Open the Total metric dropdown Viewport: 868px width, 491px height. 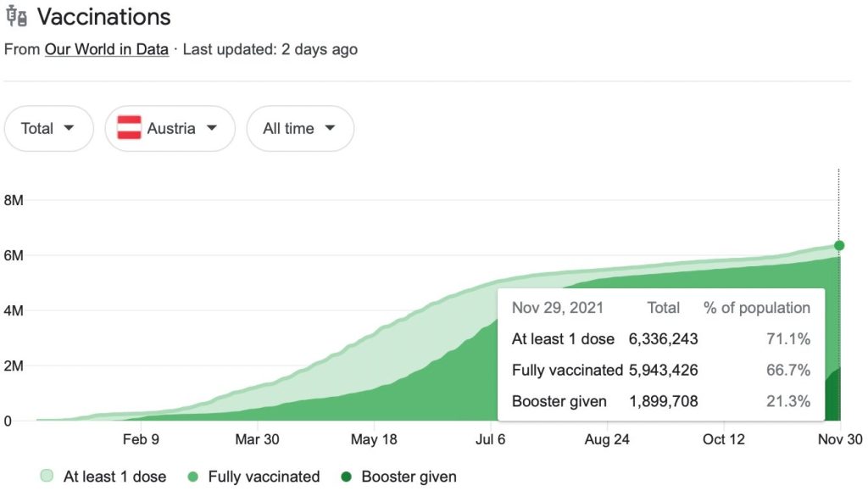48,129
